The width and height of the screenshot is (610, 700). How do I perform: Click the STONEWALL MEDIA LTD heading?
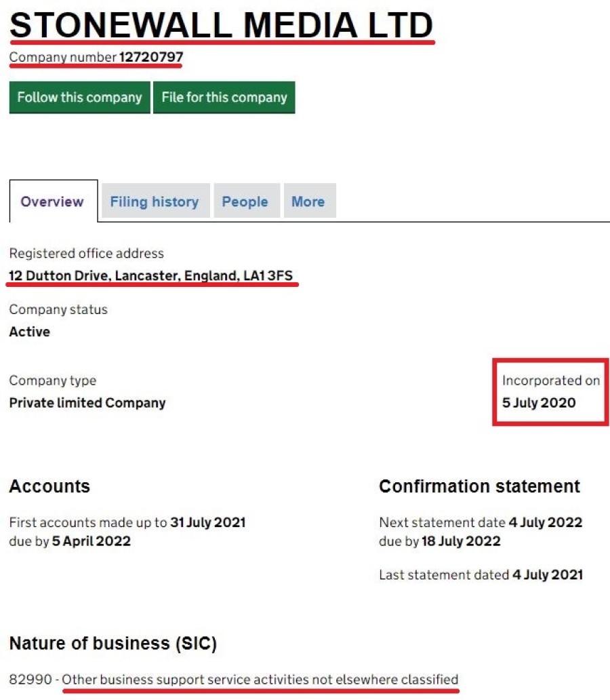(222, 25)
